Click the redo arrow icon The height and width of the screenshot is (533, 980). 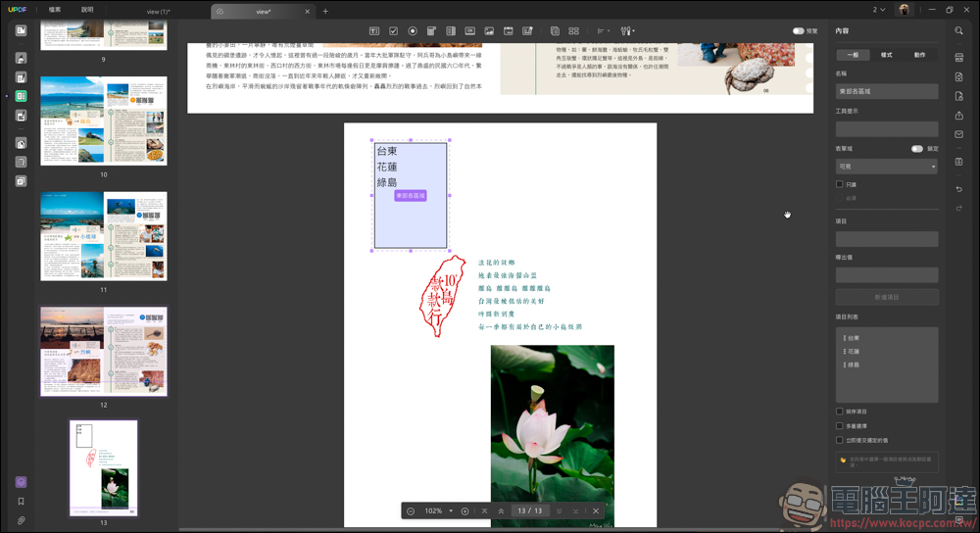point(958,208)
